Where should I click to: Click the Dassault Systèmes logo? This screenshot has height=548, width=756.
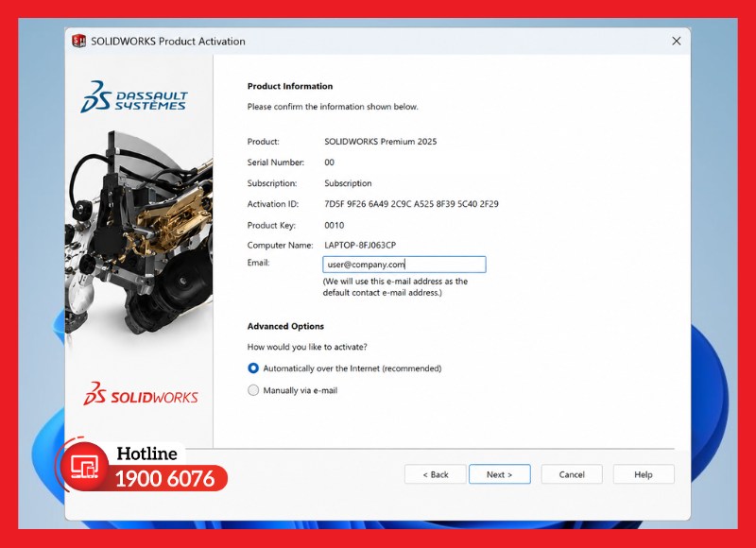point(134,97)
